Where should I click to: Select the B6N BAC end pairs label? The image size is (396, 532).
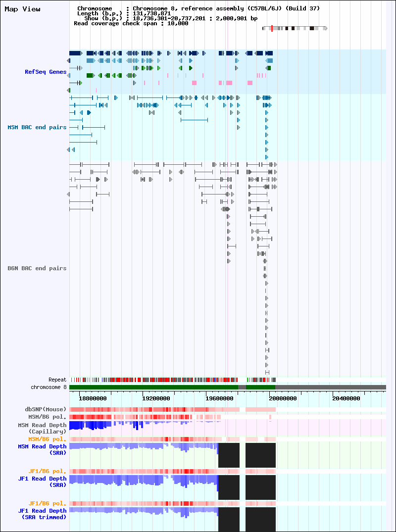point(37,268)
